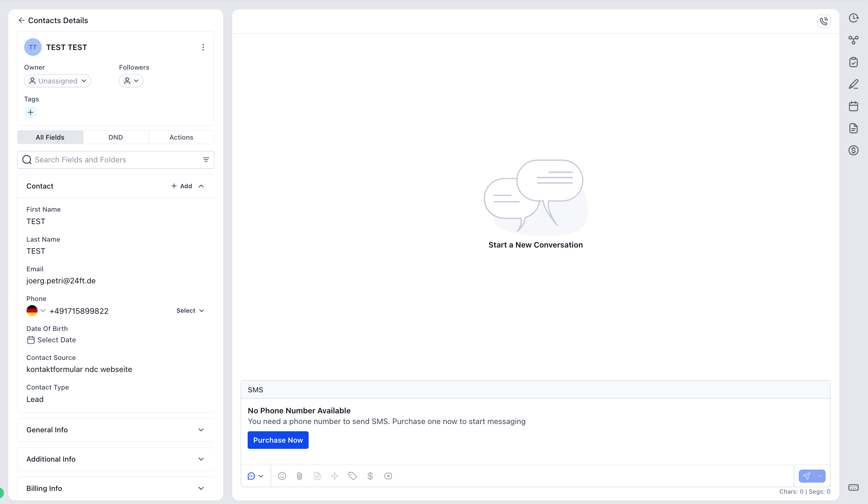Click the Purchase Now button
This screenshot has width=868, height=504.
[278, 440]
